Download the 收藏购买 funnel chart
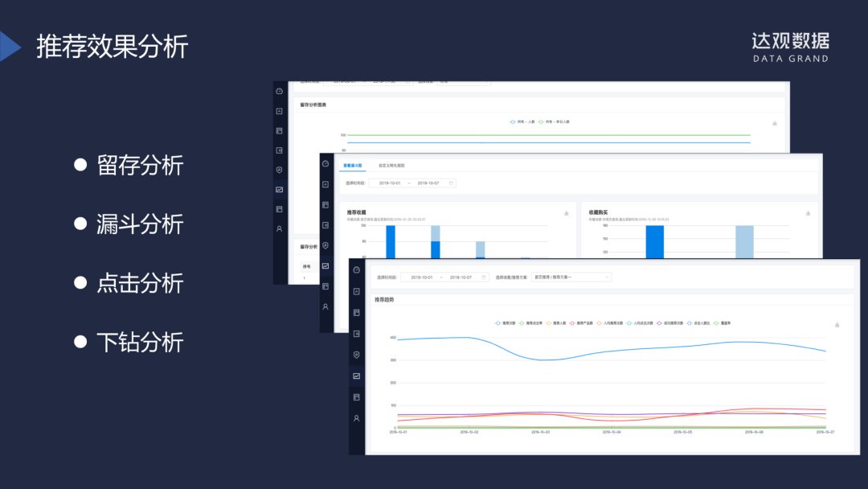The width and height of the screenshot is (868, 489). tap(809, 213)
